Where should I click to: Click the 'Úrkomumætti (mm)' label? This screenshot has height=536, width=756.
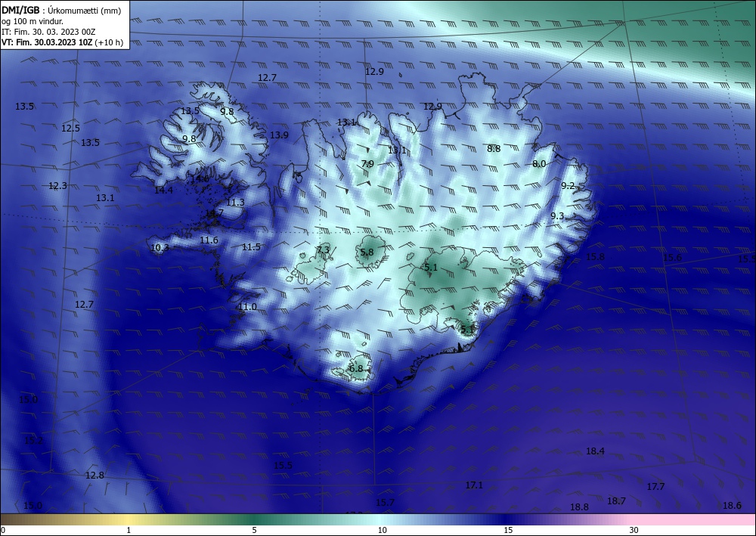tap(85, 11)
